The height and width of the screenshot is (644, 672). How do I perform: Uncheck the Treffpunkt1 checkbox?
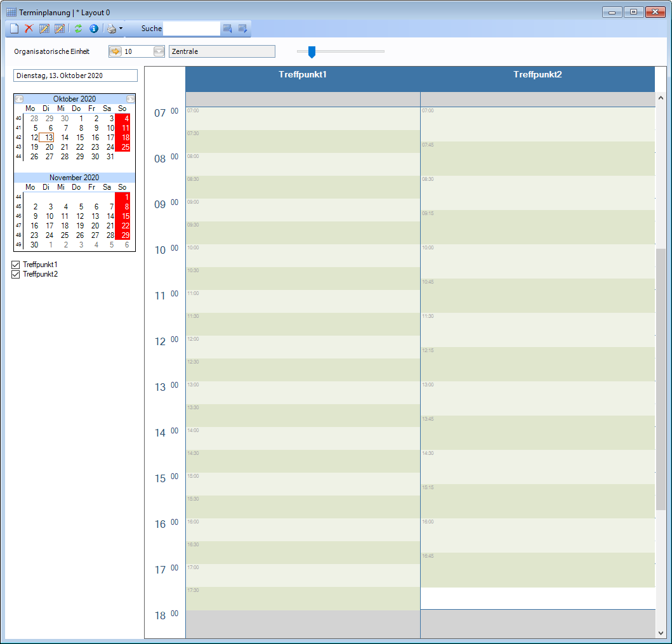[16, 265]
